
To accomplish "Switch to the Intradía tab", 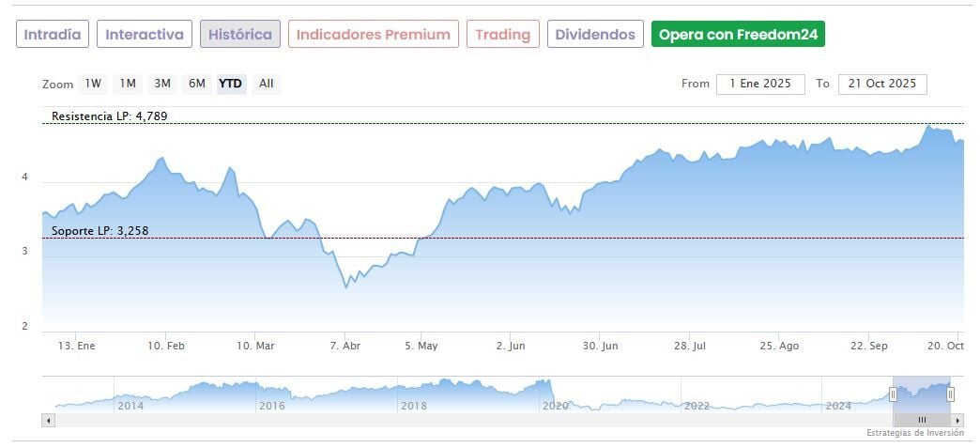I will coord(53,35).
